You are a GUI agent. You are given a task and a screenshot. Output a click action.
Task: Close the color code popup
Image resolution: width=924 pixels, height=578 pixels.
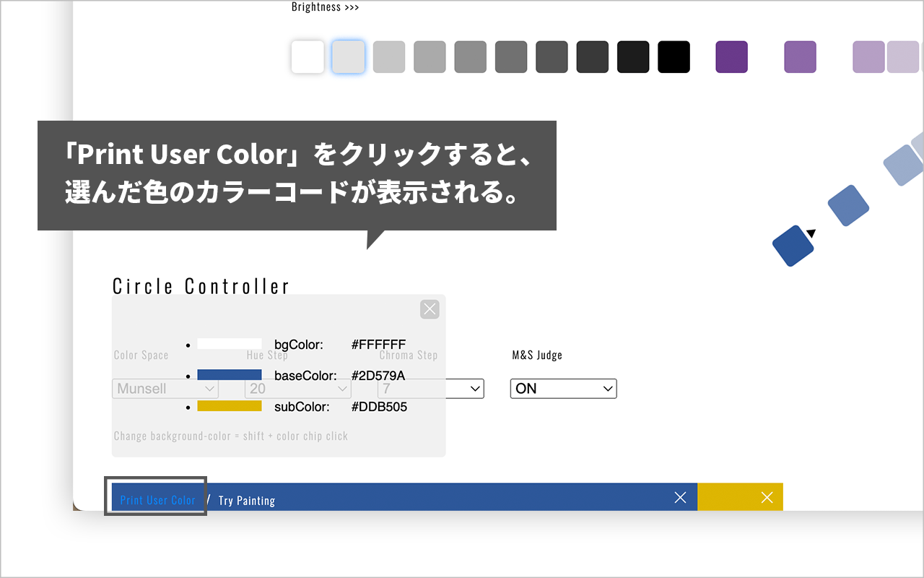coord(429,309)
